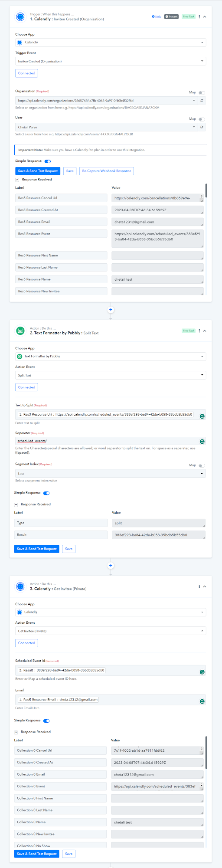Toggle Simple Response in Calendly trigger
The width and height of the screenshot is (222, 868).
pos(48,161)
